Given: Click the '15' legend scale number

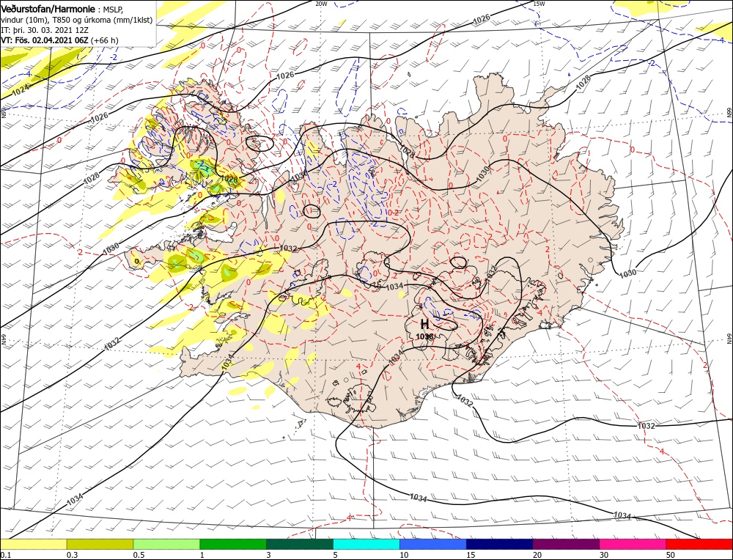Looking at the screenshot, I should [471, 554].
